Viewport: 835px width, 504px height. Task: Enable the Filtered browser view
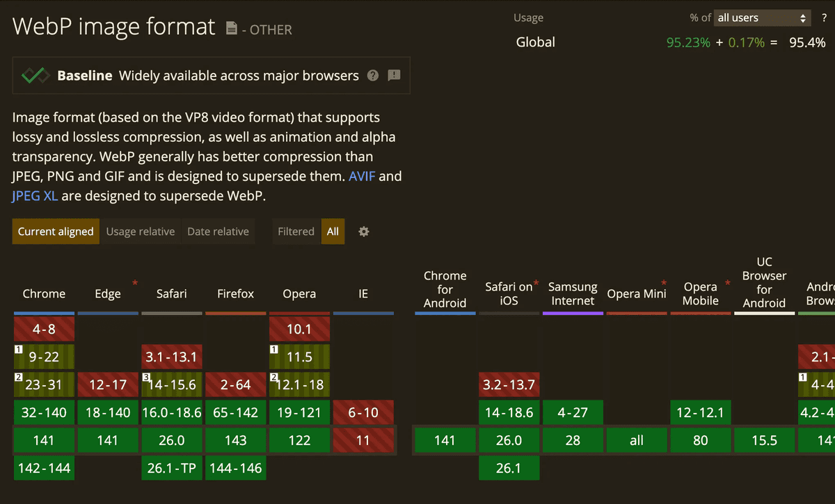(296, 231)
